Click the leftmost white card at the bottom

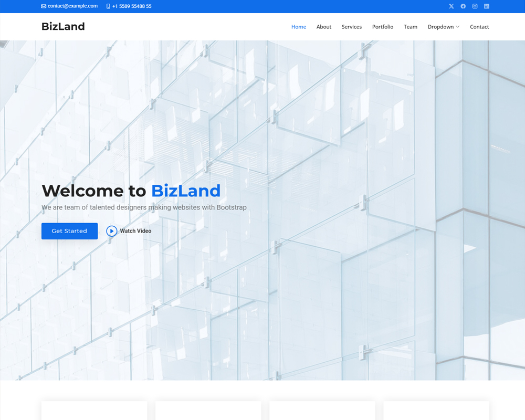94,411
